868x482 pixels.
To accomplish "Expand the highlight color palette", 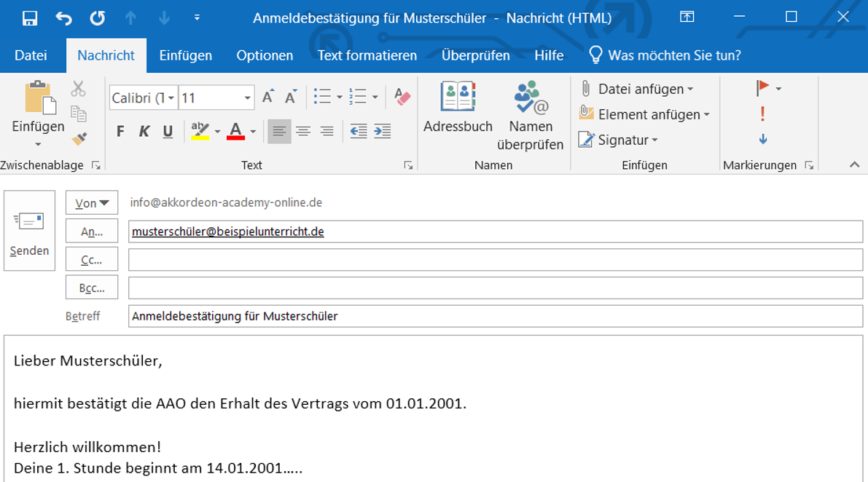I will 218,132.
